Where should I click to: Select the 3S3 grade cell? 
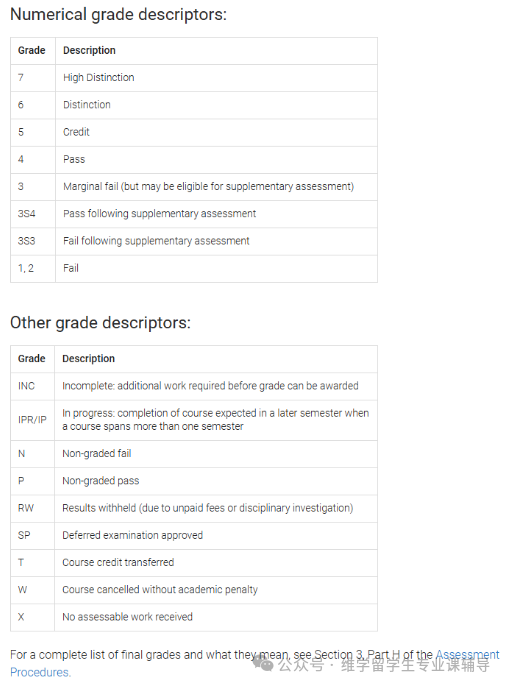pyautogui.click(x=33, y=241)
